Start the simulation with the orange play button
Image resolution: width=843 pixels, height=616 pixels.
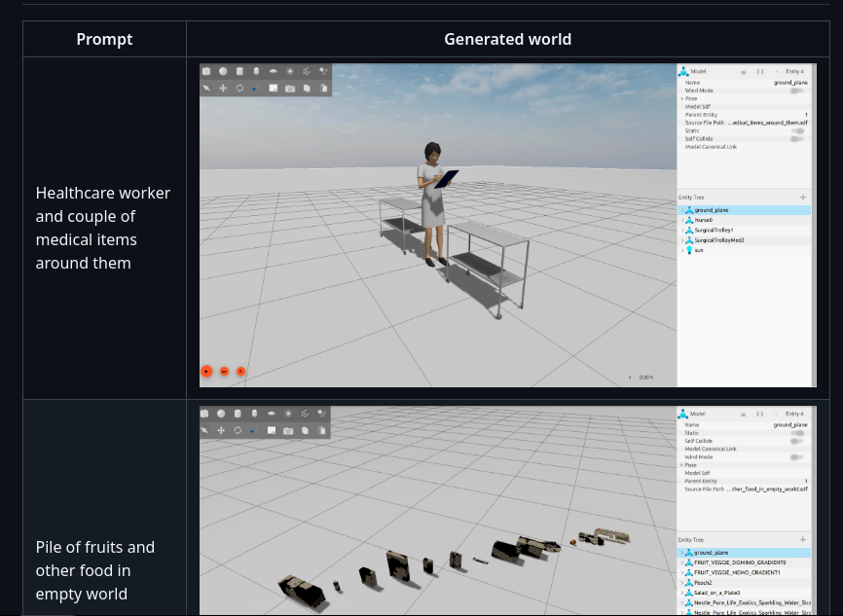pos(206,371)
